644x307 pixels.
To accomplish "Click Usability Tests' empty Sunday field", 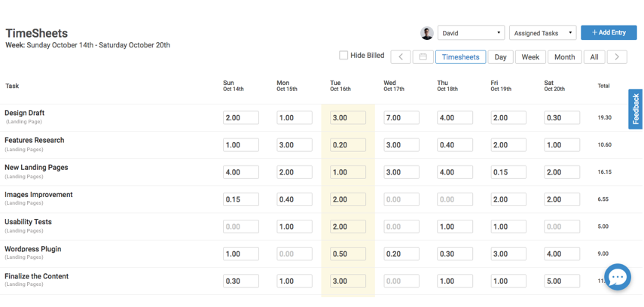I will tap(241, 226).
